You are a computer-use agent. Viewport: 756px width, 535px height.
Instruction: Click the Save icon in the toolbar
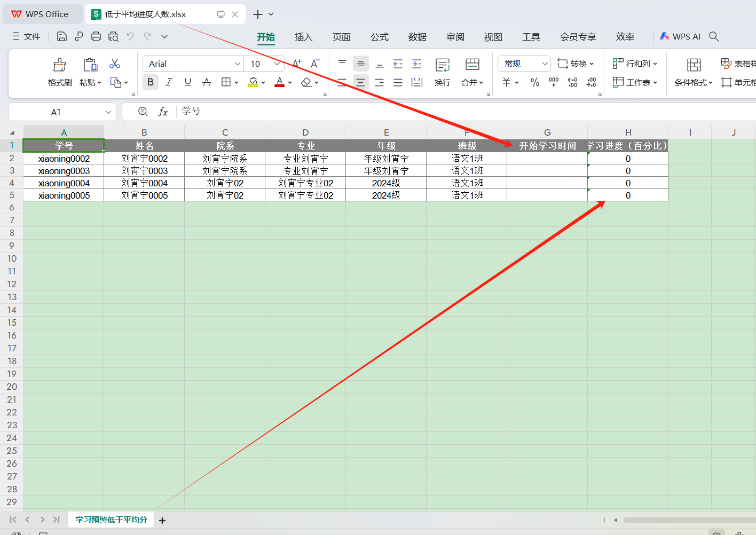62,36
